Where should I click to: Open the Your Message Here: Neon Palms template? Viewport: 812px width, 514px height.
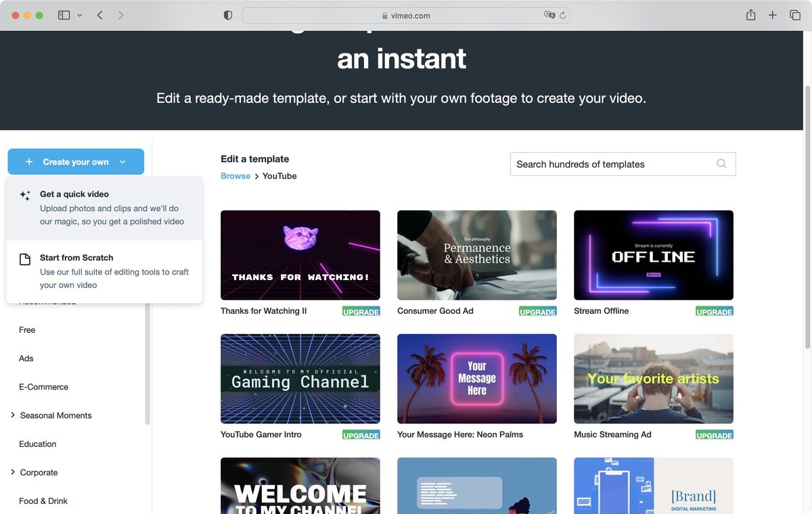476,378
